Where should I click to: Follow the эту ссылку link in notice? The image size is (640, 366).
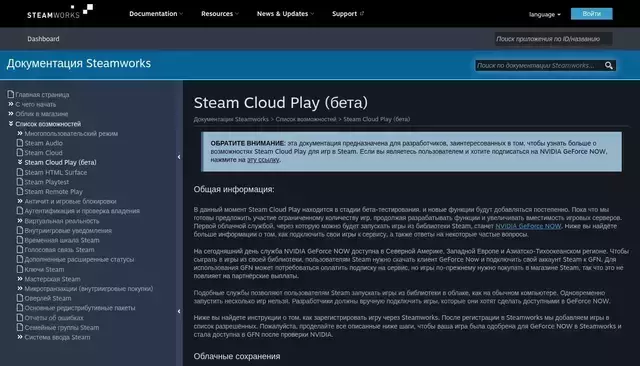click(263, 160)
